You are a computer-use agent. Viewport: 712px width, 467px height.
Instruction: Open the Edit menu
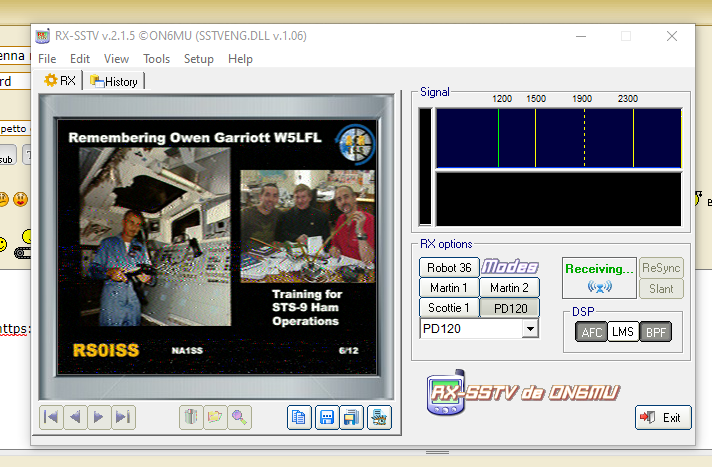pos(80,59)
